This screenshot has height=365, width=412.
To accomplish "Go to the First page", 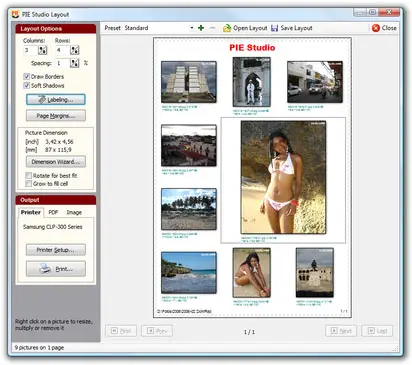I will (121, 331).
